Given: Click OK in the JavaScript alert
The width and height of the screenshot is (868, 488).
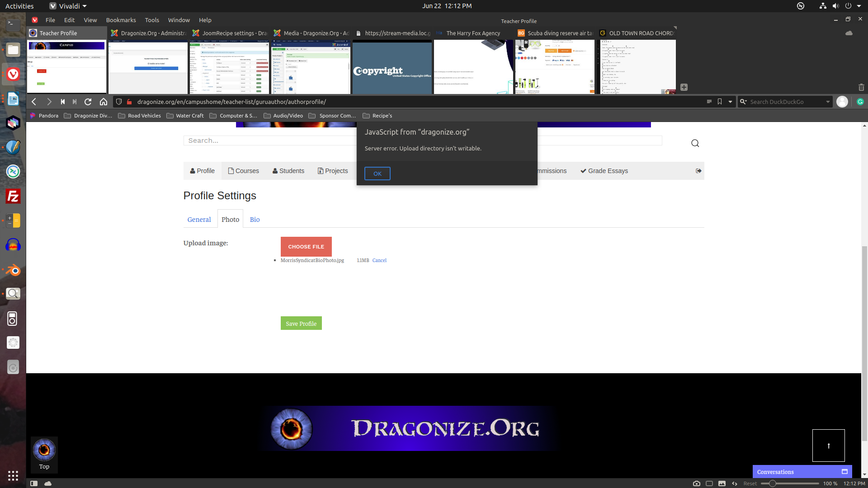Looking at the screenshot, I should click(x=377, y=174).
